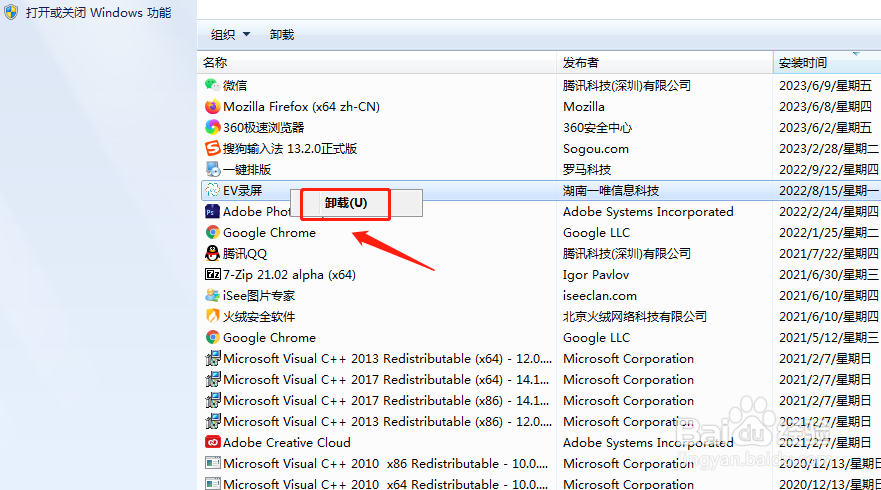
Task: Select the 腾讯QQ entry
Action: point(245,253)
